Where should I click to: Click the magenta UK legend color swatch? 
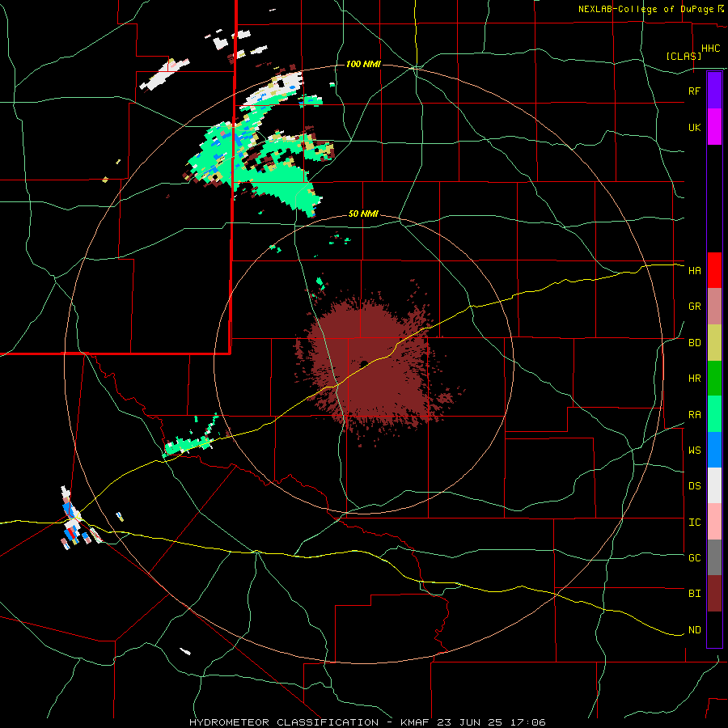tap(714, 127)
